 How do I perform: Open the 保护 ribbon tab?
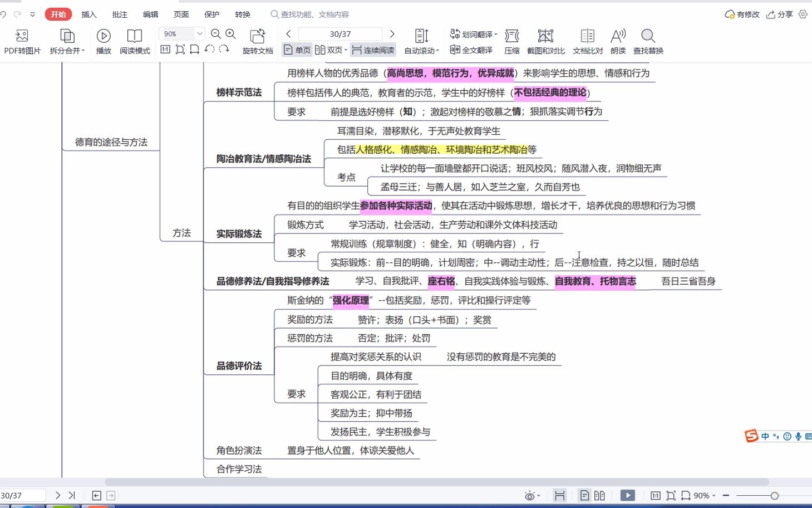tap(212, 14)
